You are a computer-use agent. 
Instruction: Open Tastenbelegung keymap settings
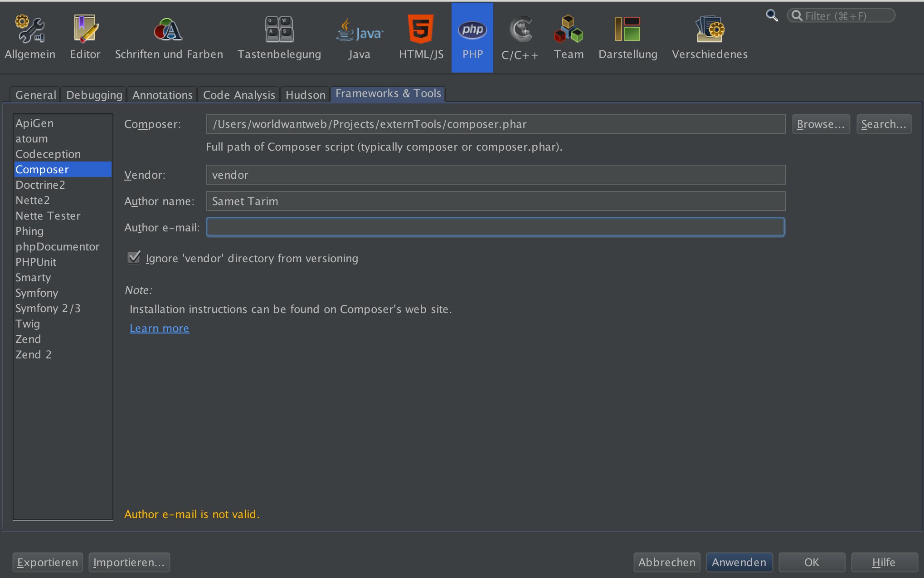click(279, 37)
